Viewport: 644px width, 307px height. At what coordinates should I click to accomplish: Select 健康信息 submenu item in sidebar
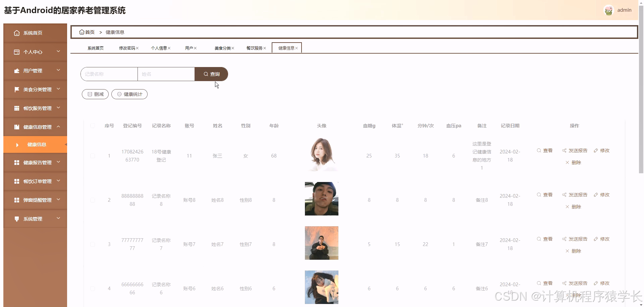click(35, 144)
